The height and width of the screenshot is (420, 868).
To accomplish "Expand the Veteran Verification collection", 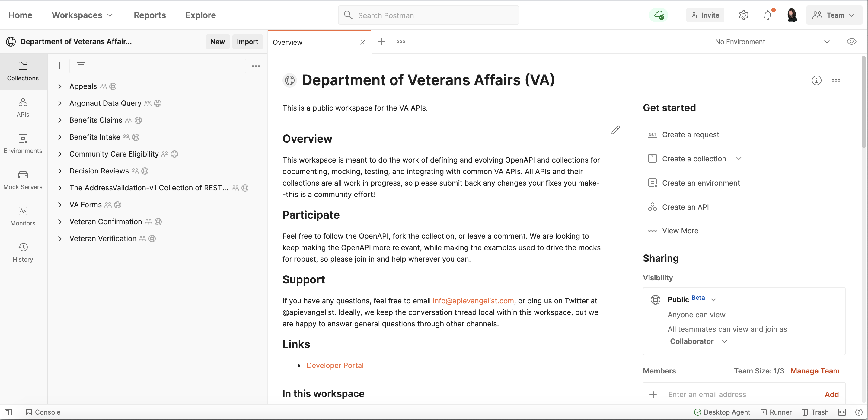I will pos(60,238).
